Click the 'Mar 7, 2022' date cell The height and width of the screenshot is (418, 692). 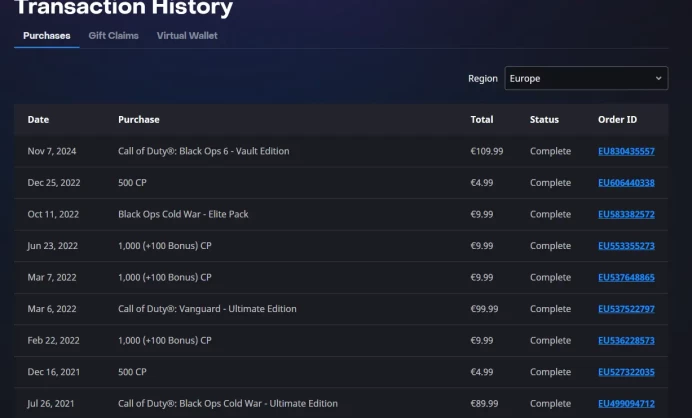[x=52, y=277]
